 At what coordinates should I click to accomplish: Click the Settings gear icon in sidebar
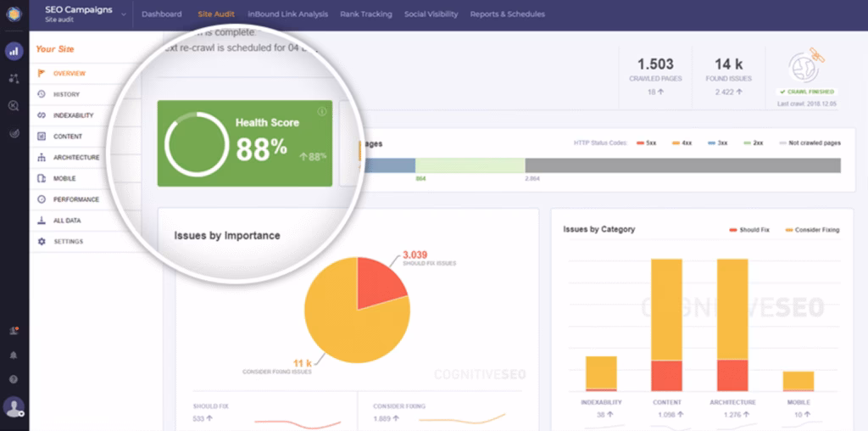tap(42, 242)
